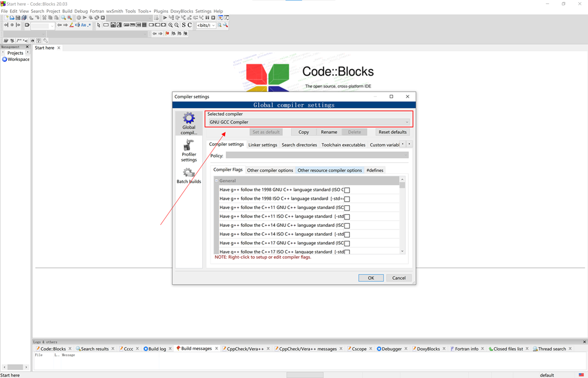Open the search text dropdown in toolbar
The width and height of the screenshot is (588, 378).
[x=43, y=26]
